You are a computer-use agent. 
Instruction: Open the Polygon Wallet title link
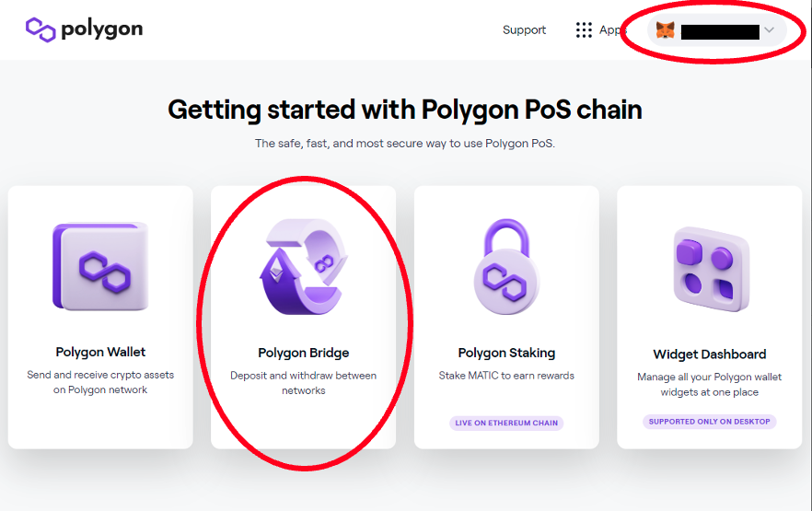pyautogui.click(x=100, y=352)
